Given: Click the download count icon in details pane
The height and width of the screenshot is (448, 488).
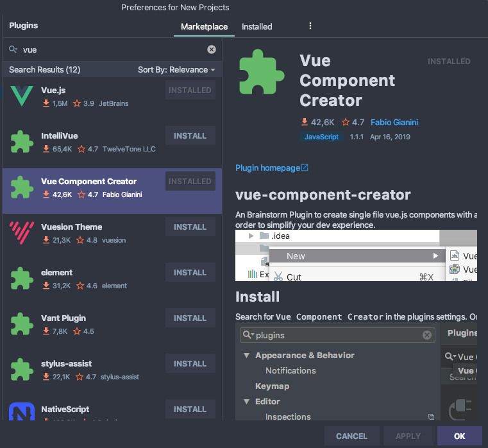Looking at the screenshot, I should point(305,122).
